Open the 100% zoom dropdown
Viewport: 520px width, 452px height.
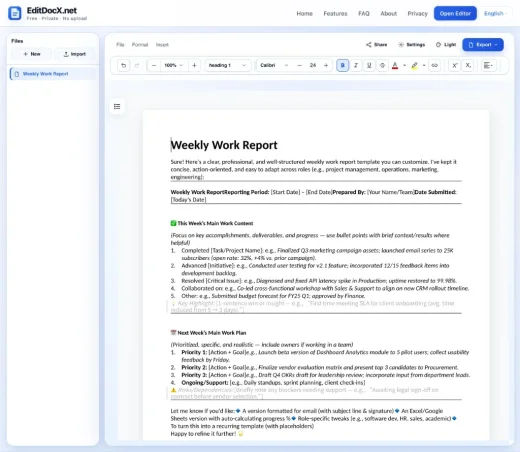174,65
